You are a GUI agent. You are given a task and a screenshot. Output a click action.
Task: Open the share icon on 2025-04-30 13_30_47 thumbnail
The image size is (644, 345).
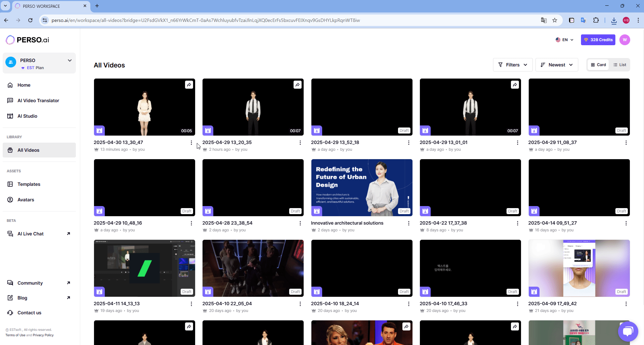189,85
